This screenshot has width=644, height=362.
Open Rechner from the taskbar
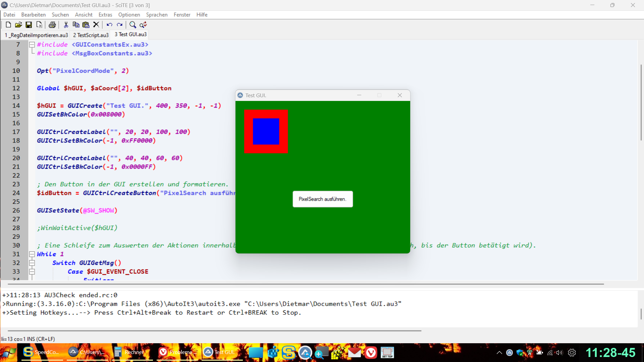click(130, 352)
